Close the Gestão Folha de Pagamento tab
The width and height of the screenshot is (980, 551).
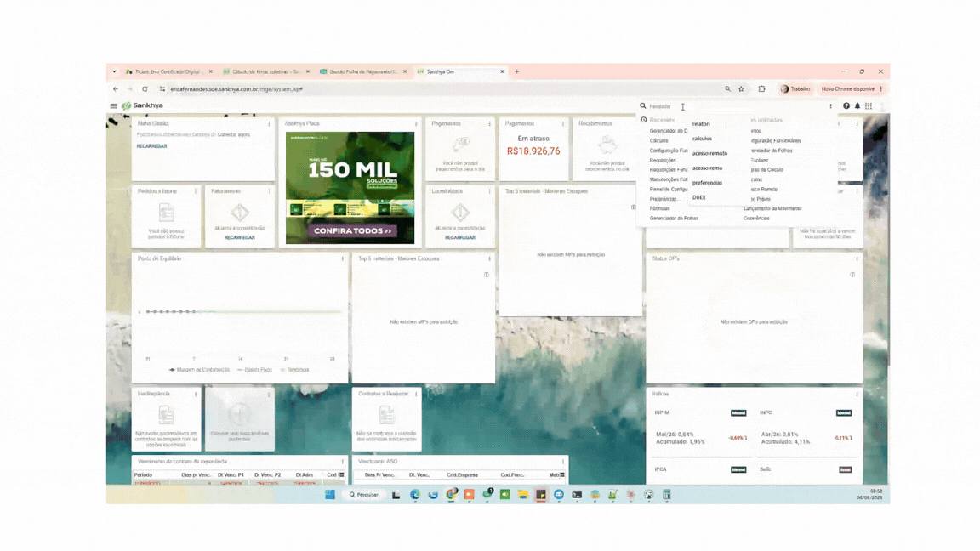404,71
